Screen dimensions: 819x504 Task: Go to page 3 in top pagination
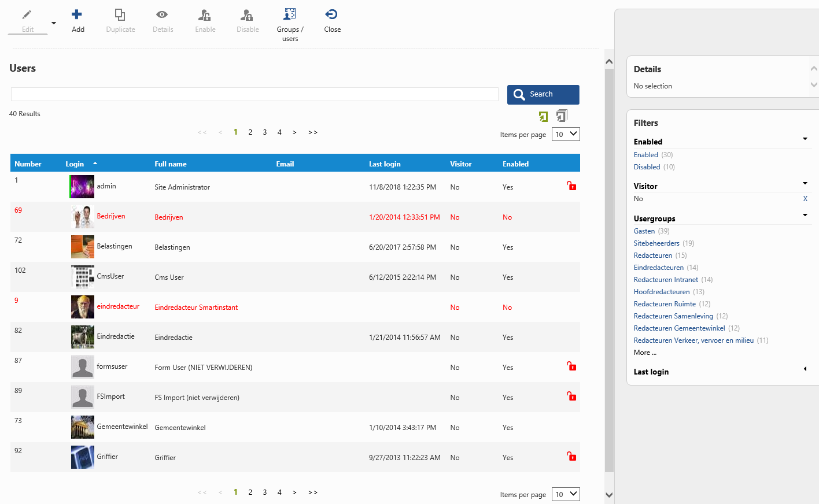265,132
